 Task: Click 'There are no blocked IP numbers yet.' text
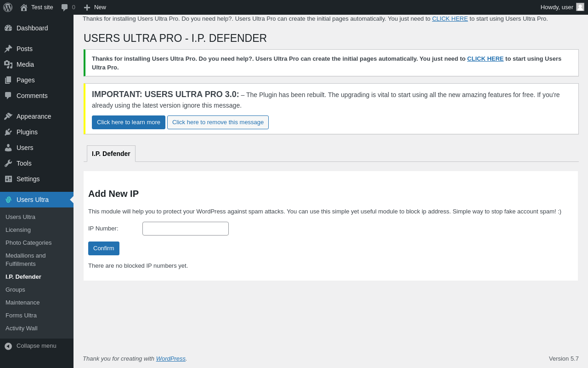(138, 266)
